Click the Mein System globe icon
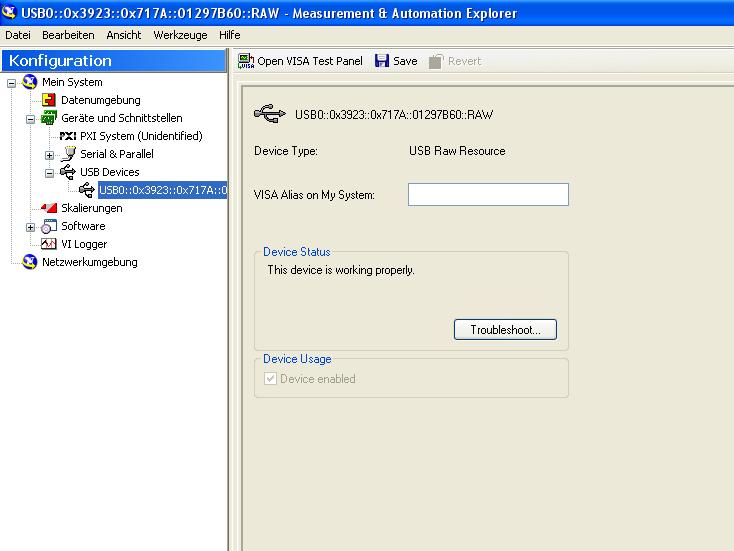The width and height of the screenshot is (734, 551). [30, 82]
